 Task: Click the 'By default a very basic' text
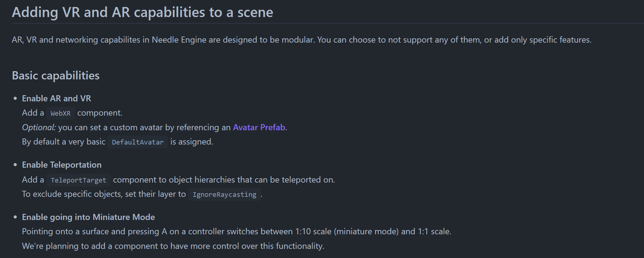click(x=63, y=142)
